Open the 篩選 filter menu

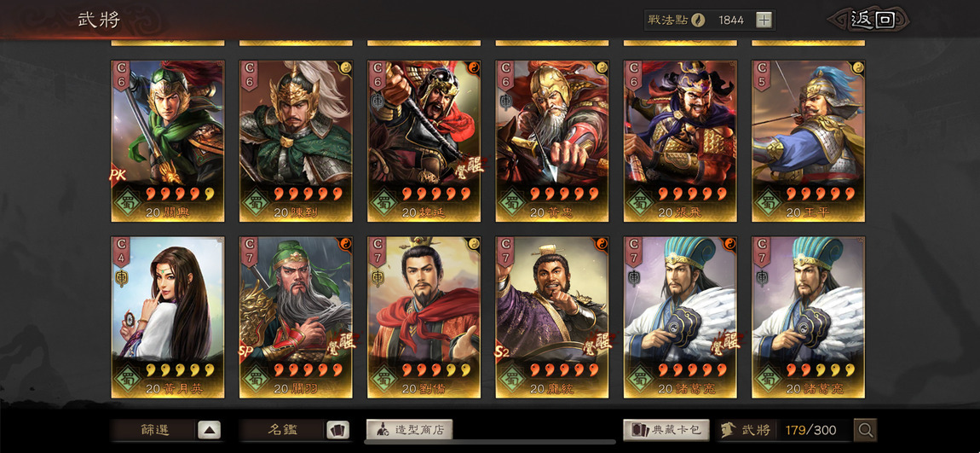point(154,430)
